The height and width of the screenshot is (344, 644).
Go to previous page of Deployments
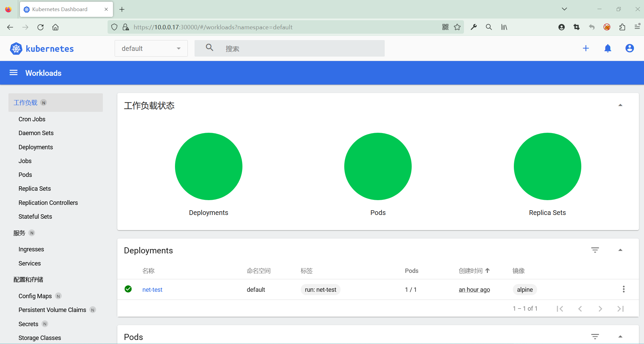click(x=580, y=309)
